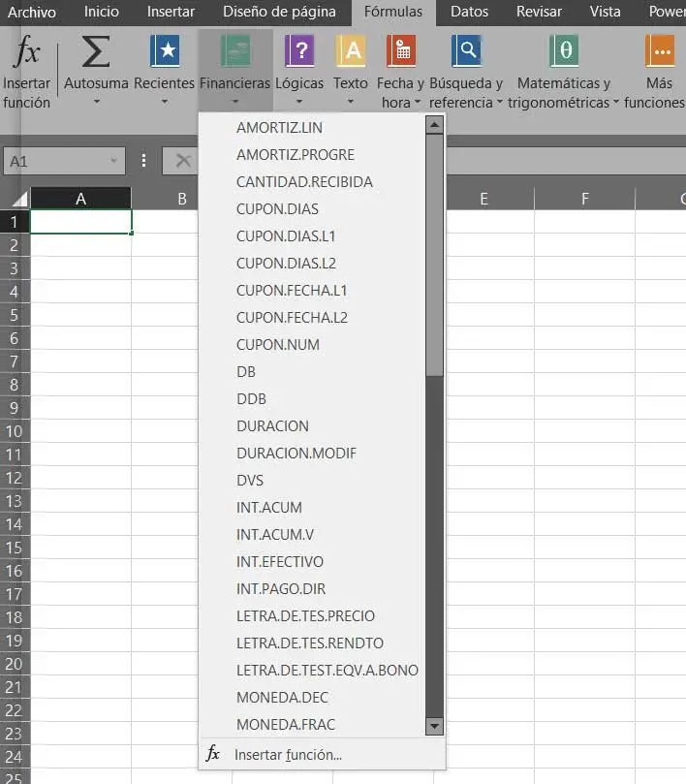Click the Insertar función fx icon
The image size is (686, 784).
pos(27,51)
